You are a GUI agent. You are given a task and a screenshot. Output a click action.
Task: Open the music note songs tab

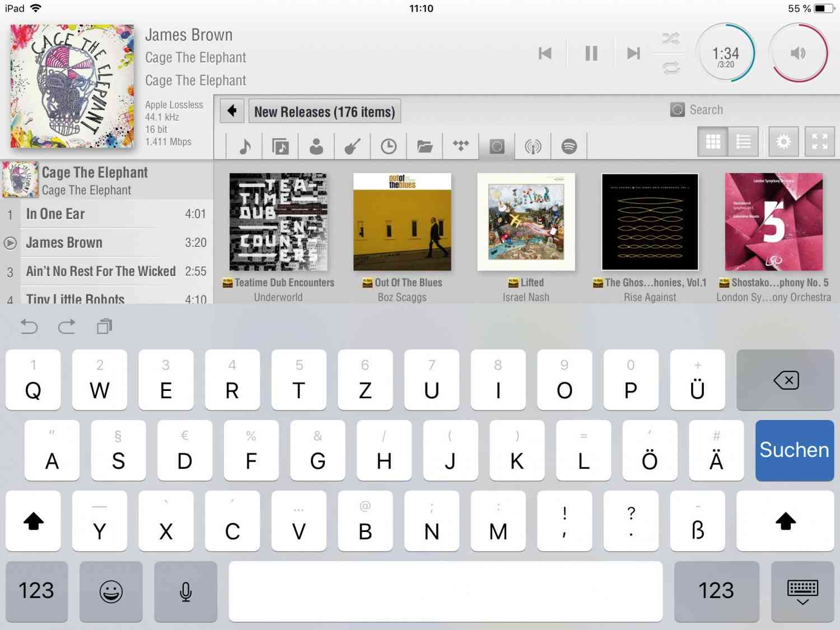pos(245,147)
